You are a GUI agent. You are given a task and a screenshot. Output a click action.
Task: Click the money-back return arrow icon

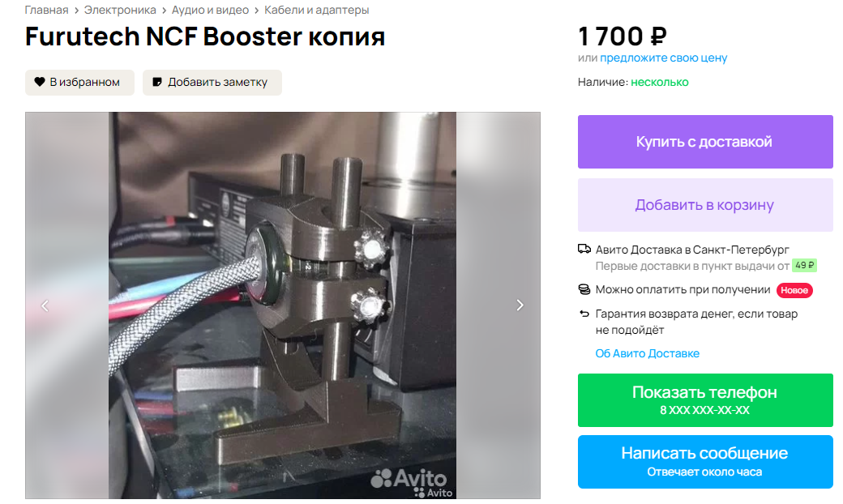(584, 314)
